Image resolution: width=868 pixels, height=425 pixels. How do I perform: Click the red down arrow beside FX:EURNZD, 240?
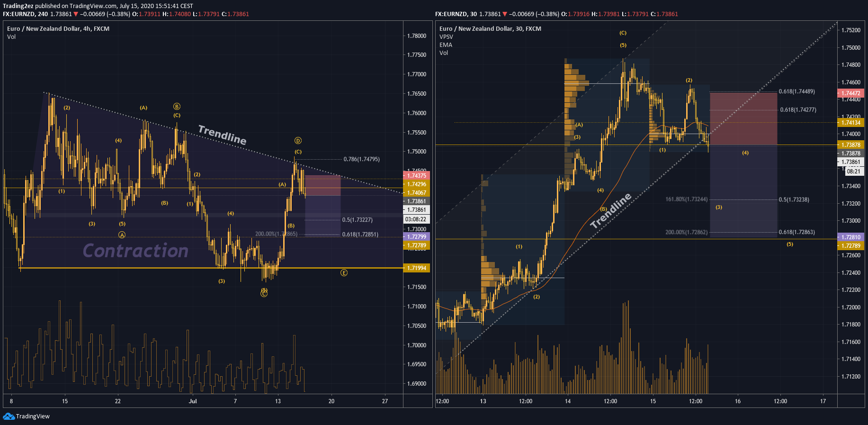pyautogui.click(x=76, y=14)
